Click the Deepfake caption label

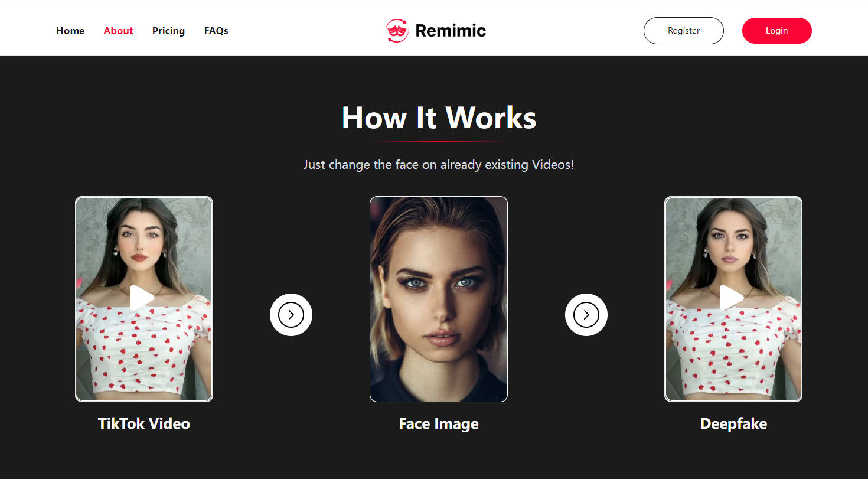pyautogui.click(x=733, y=423)
